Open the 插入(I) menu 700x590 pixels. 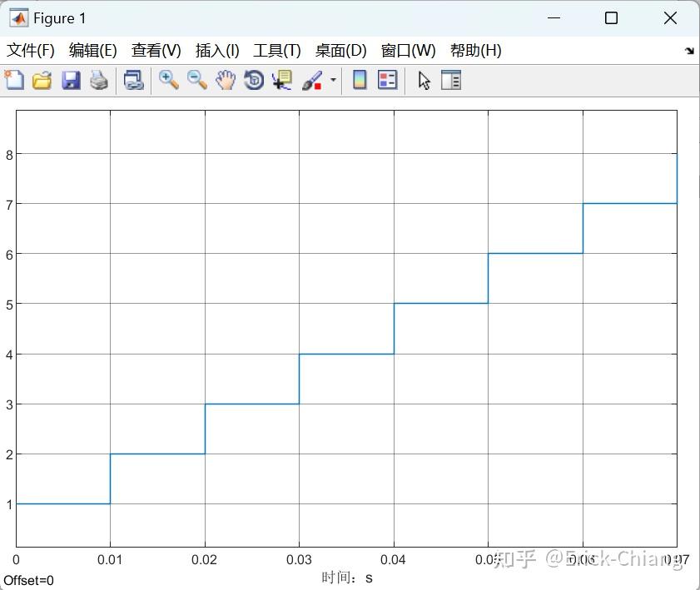click(x=217, y=51)
